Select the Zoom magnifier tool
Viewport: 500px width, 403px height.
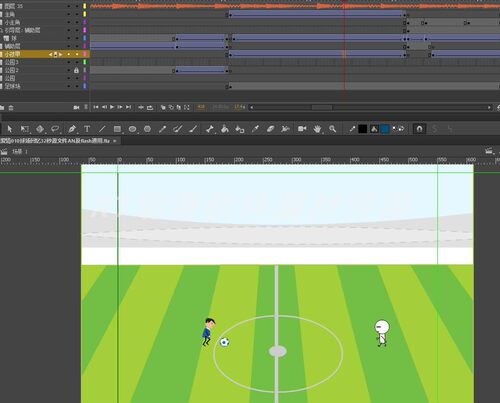point(332,129)
